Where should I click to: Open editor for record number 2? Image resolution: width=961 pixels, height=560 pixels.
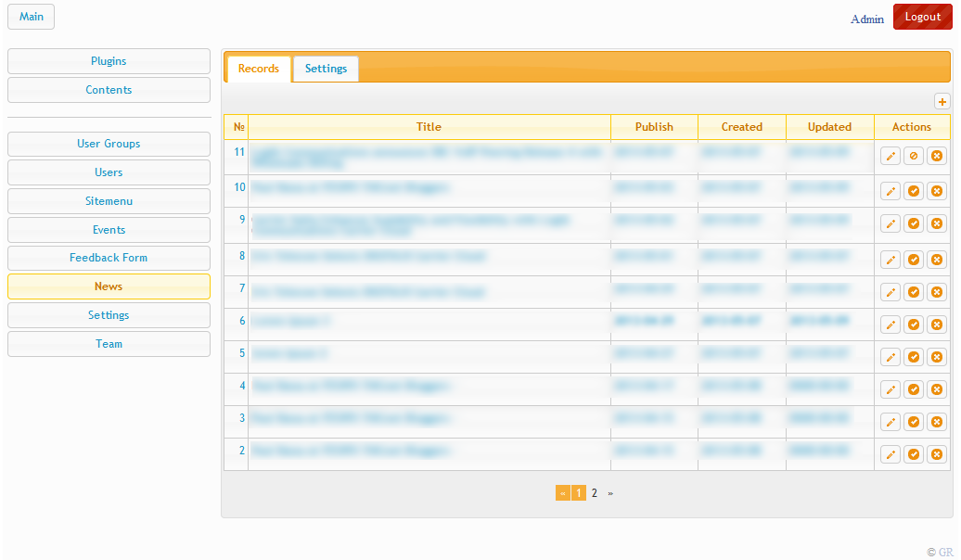(x=891, y=454)
